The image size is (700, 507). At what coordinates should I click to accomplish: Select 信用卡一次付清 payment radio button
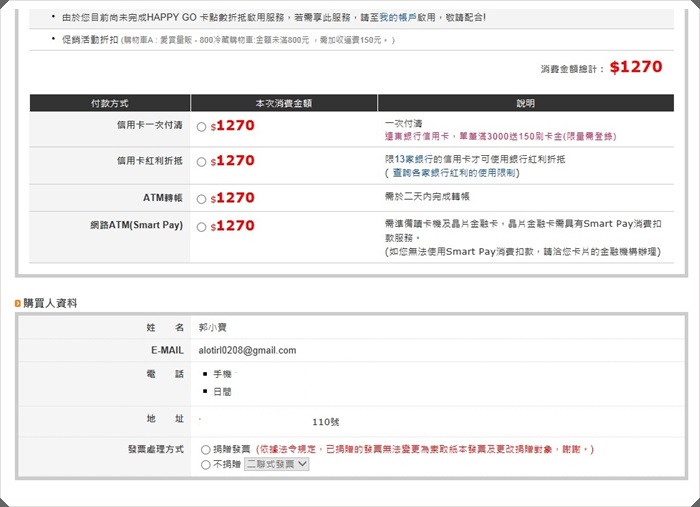pyautogui.click(x=202, y=127)
